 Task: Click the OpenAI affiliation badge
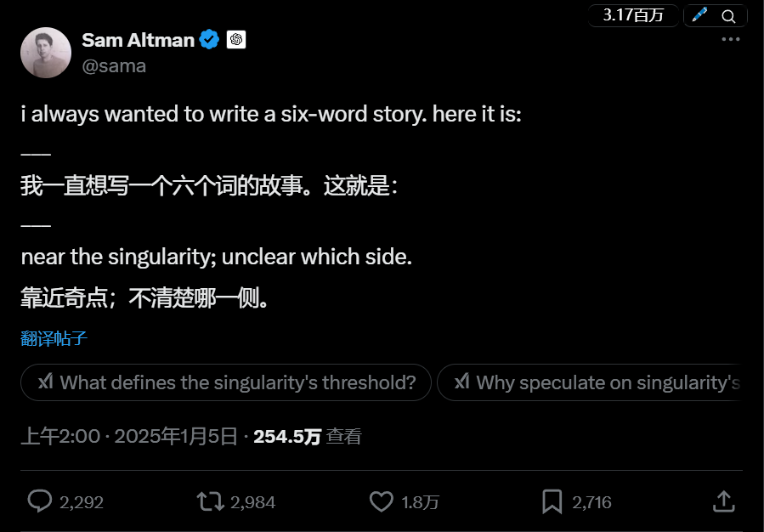[x=236, y=40]
